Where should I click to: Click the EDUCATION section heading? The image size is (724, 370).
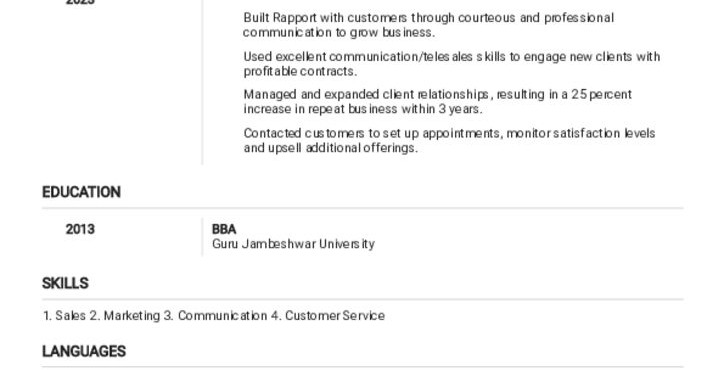(x=81, y=192)
